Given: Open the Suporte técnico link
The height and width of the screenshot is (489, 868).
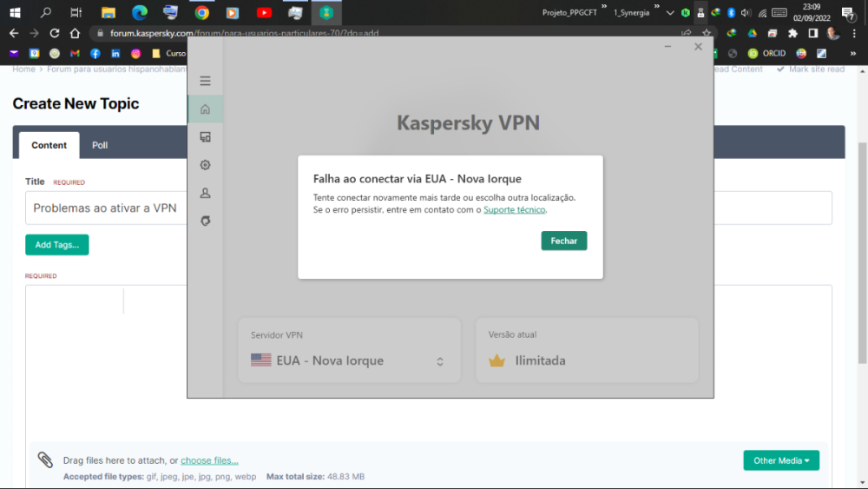Looking at the screenshot, I should coord(514,209).
